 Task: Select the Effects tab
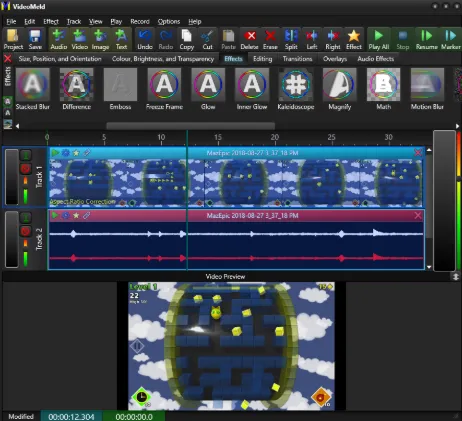[x=233, y=59]
